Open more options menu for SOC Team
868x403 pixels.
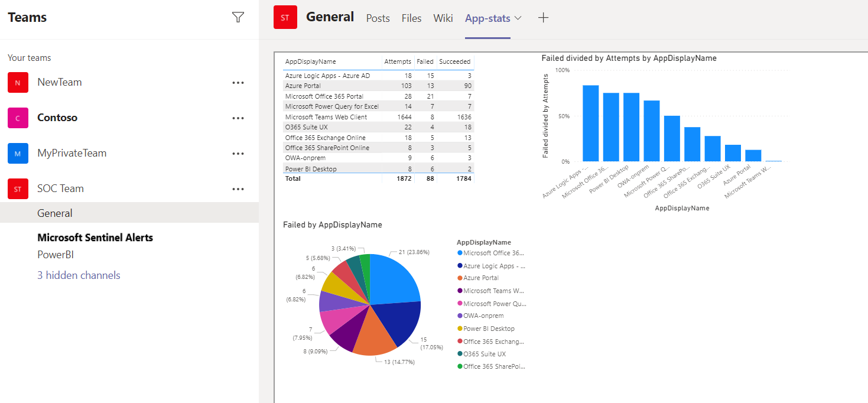coord(238,188)
